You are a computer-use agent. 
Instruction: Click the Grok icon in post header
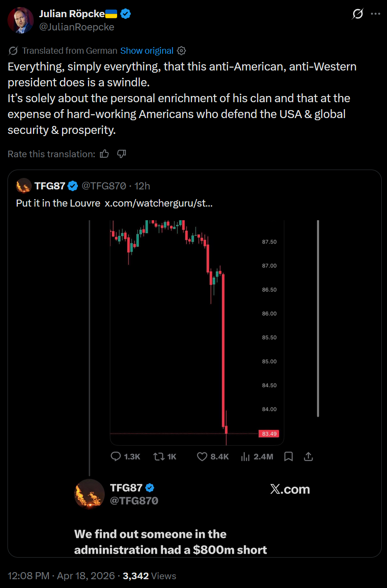click(358, 14)
